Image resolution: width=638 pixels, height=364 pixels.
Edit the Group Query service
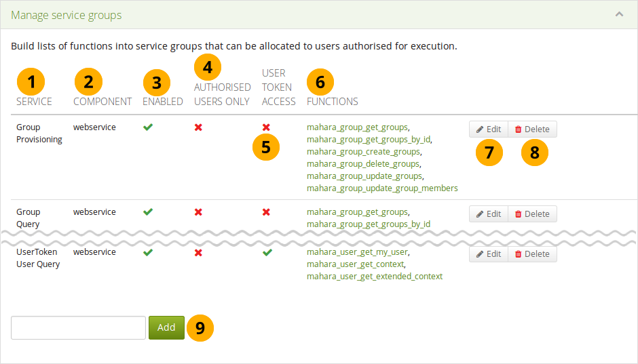488,214
